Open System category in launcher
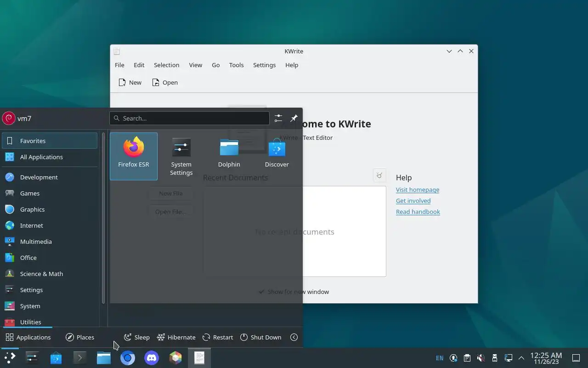The height and width of the screenshot is (368, 588). point(50,306)
